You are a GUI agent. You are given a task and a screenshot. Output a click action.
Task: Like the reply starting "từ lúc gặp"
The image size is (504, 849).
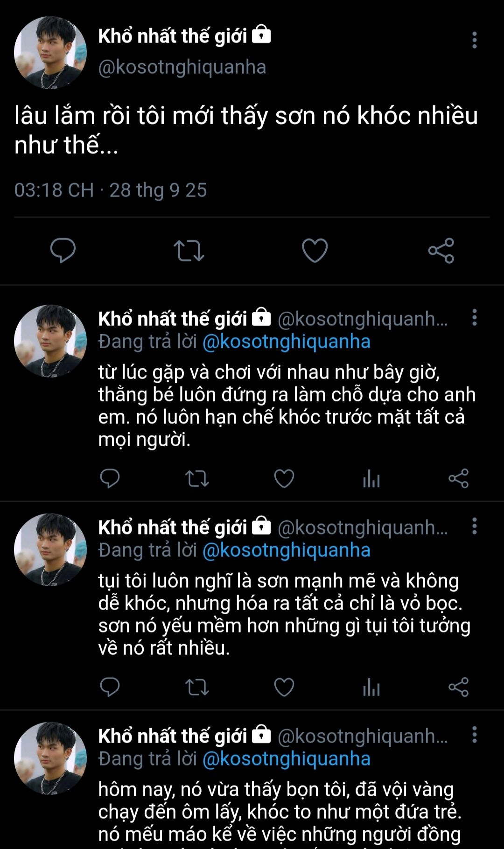284,478
